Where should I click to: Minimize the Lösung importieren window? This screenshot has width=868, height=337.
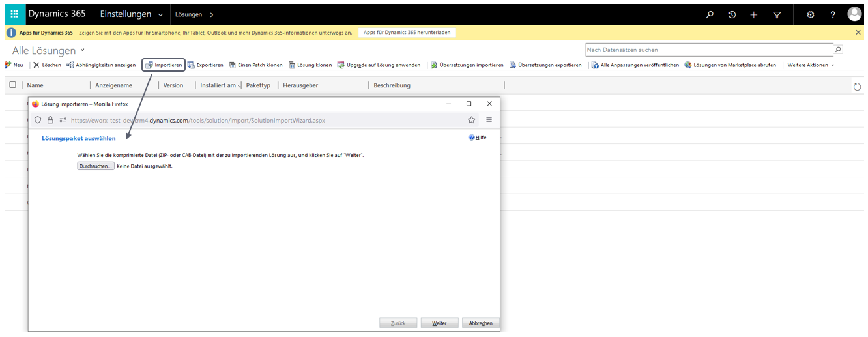[448, 104]
